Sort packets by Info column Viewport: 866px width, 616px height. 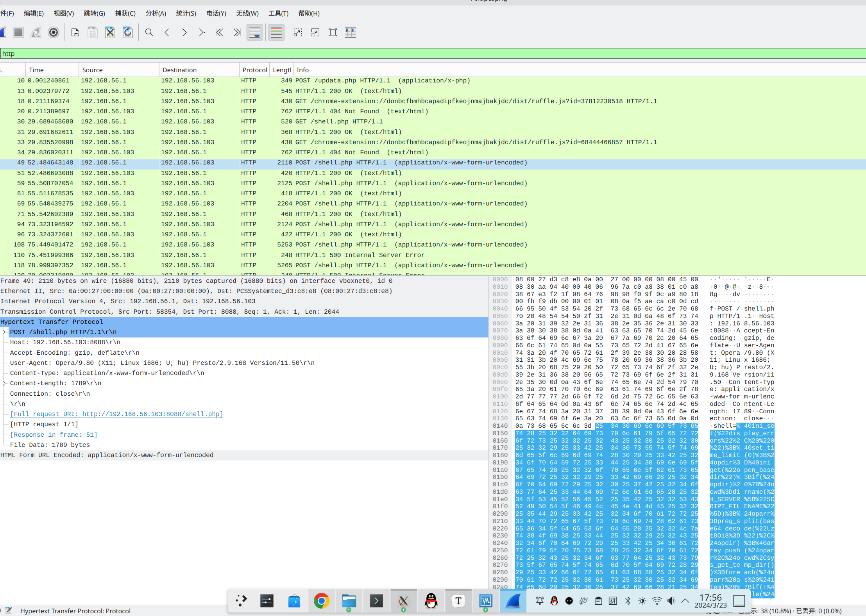pyautogui.click(x=579, y=70)
